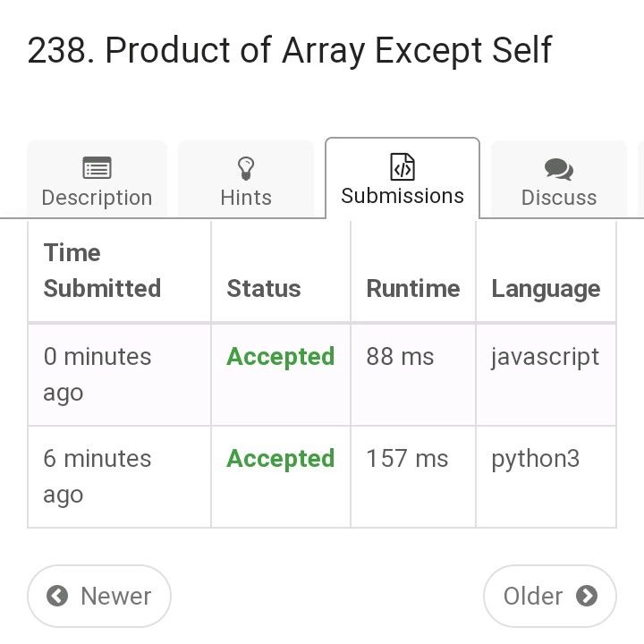Open the Description tab

[97, 197]
